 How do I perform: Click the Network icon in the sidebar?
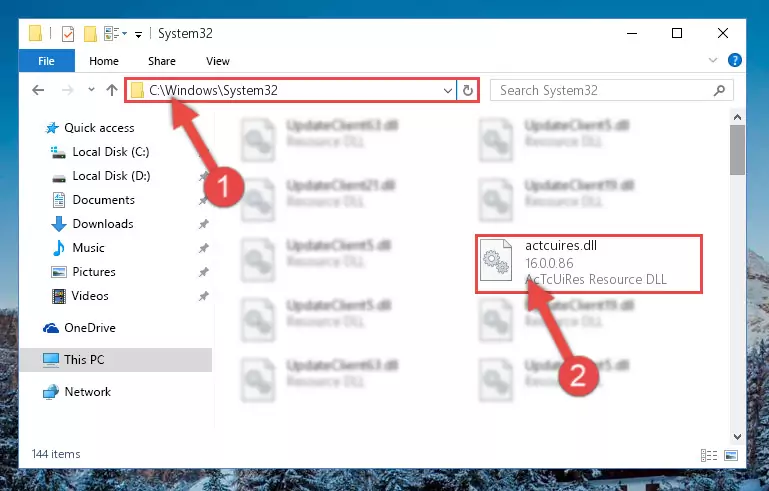tap(51, 392)
